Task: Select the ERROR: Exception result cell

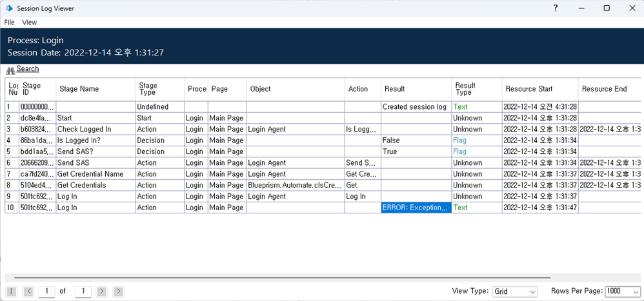Action: (416, 208)
